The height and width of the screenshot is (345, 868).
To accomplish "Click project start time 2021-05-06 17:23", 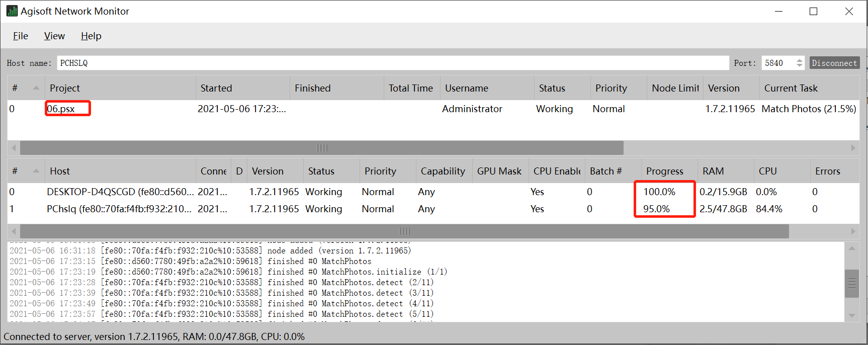I will [x=242, y=109].
